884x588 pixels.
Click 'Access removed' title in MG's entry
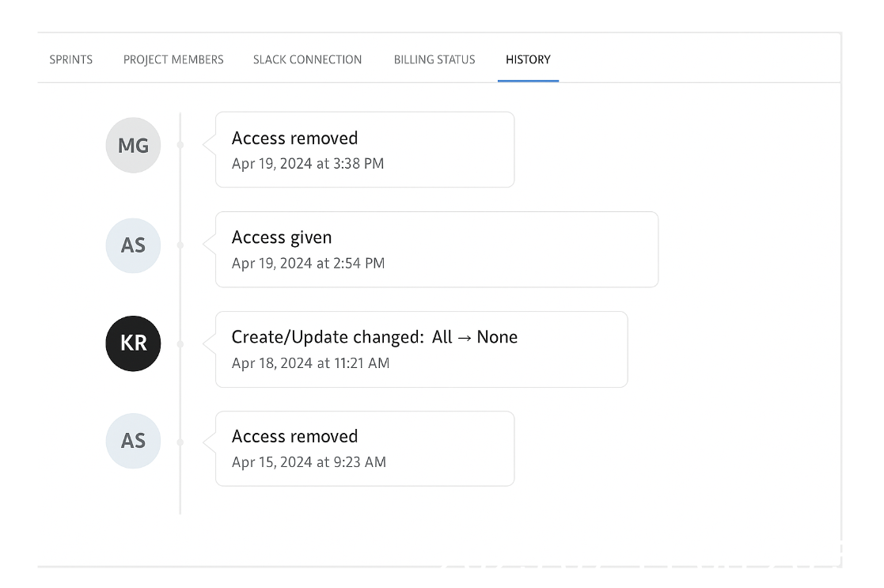[294, 138]
